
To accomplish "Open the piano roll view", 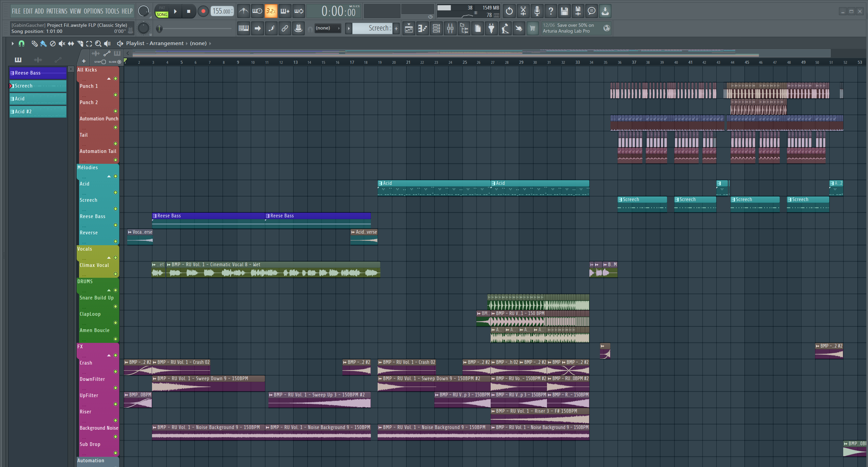I will click(422, 28).
